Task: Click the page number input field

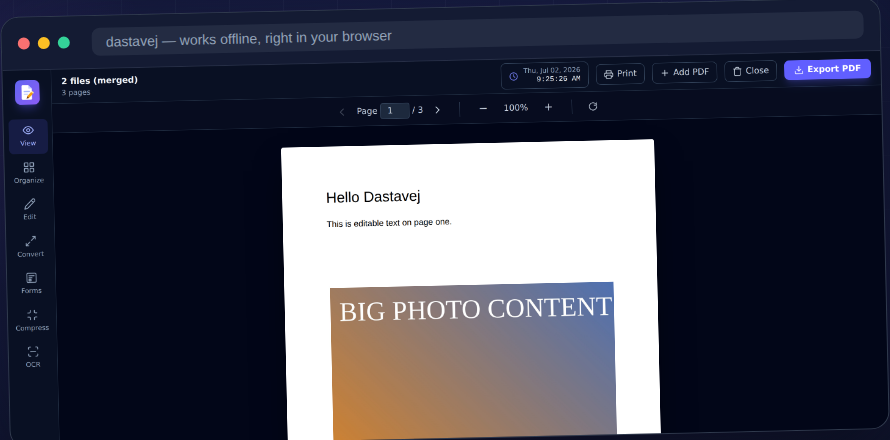Action: [394, 111]
